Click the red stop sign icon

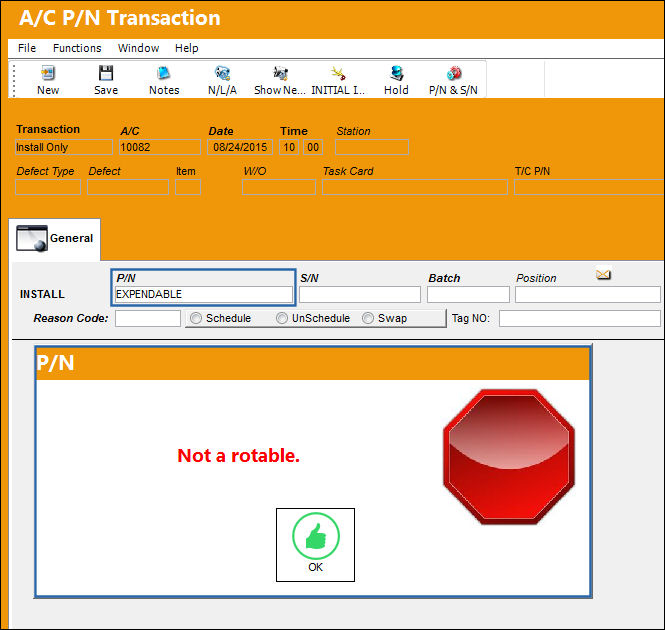pyautogui.click(x=509, y=457)
